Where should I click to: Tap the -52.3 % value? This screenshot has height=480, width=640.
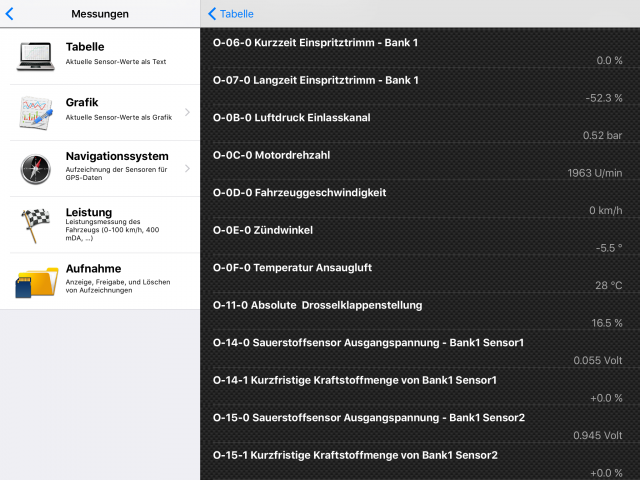click(x=604, y=98)
